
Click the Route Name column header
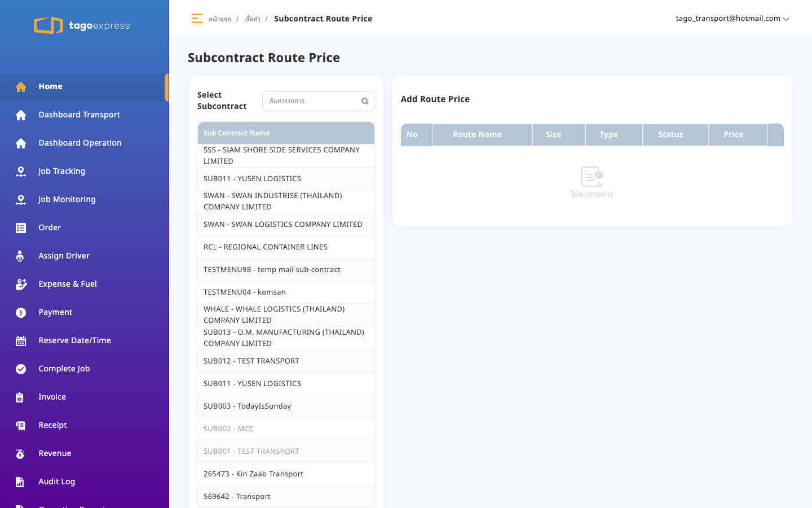(482, 135)
